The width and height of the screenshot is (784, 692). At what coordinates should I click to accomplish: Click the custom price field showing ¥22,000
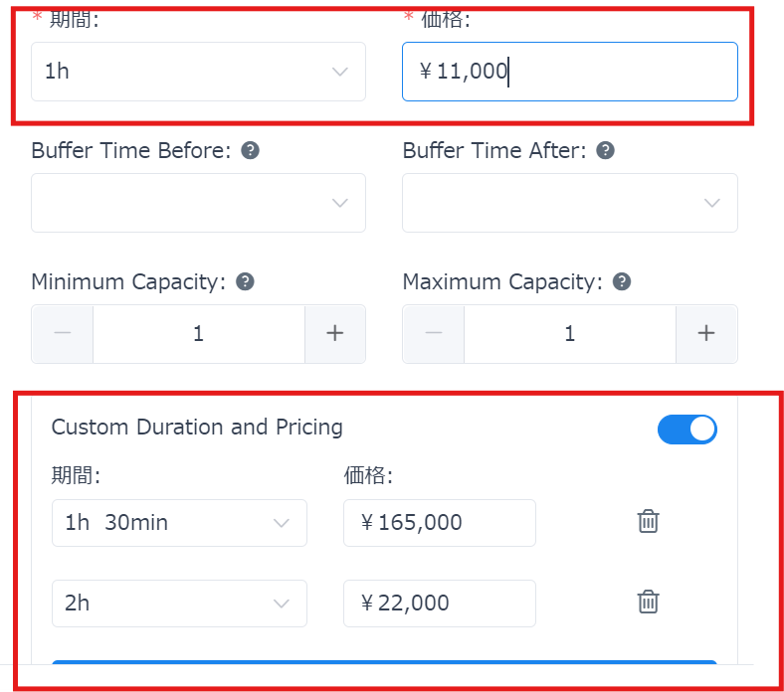pyautogui.click(x=439, y=603)
